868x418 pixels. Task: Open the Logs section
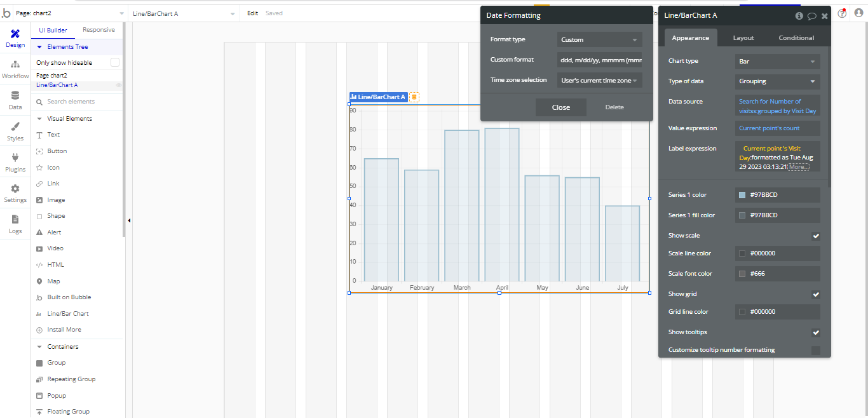tap(15, 225)
